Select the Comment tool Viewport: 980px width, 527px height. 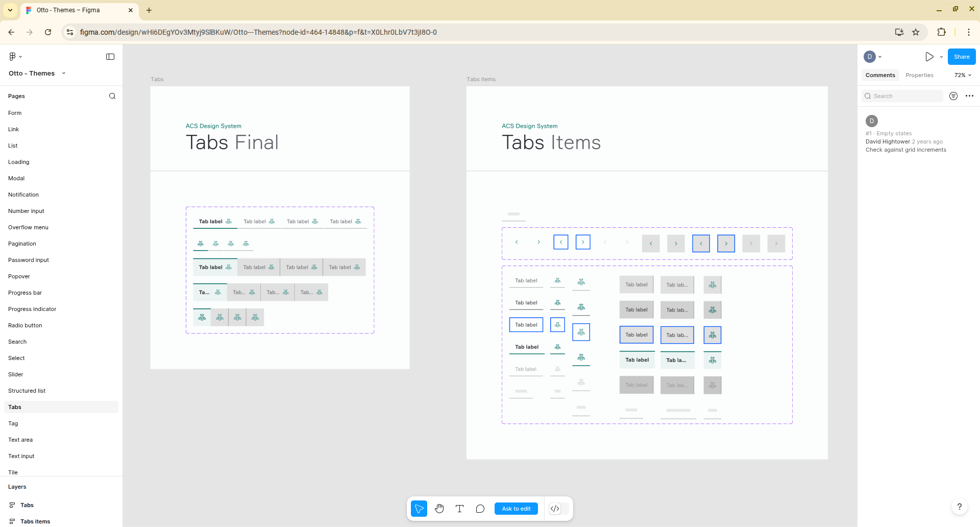coord(480,509)
